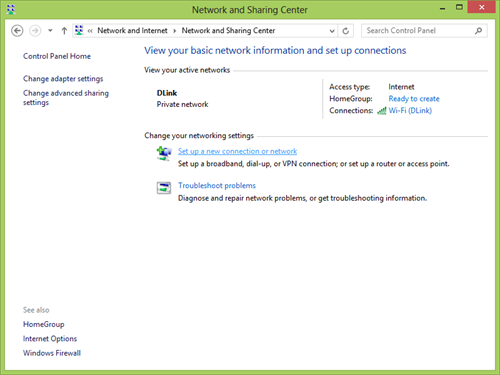Close the Network and Sharing Center window
The height and width of the screenshot is (375, 500).
[x=481, y=7]
